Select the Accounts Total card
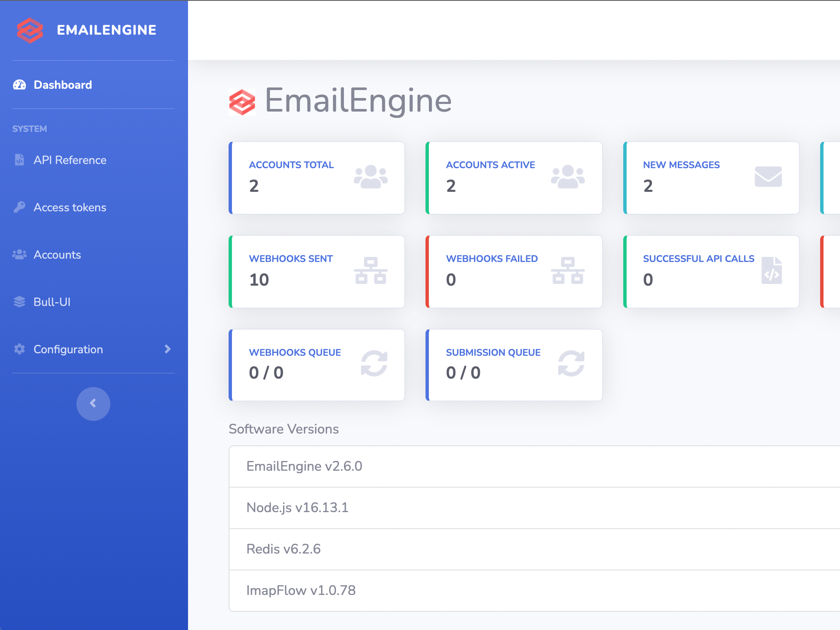This screenshot has height=630, width=840. coord(317,177)
